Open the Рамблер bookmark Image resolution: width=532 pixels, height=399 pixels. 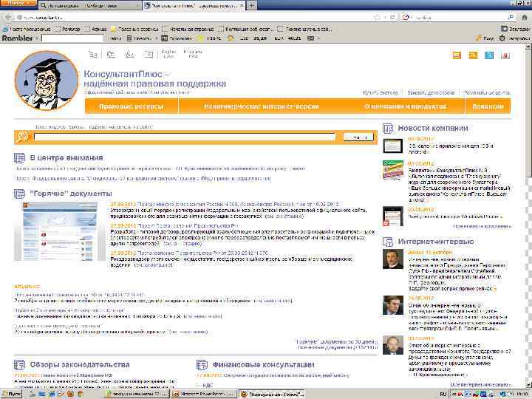point(67,29)
